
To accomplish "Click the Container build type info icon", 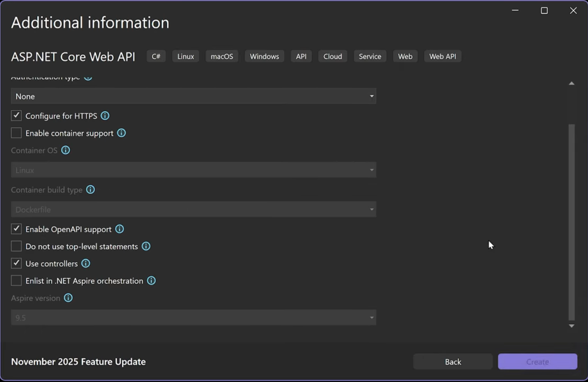I will (x=90, y=190).
